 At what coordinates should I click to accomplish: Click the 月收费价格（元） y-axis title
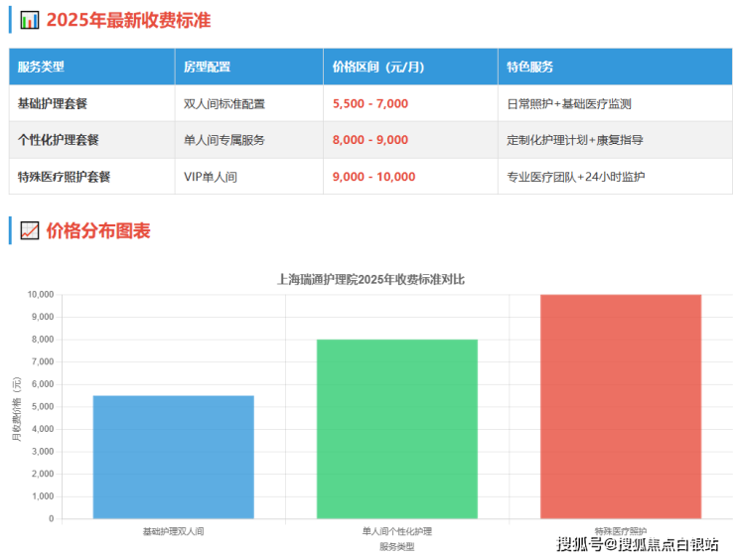point(16,407)
